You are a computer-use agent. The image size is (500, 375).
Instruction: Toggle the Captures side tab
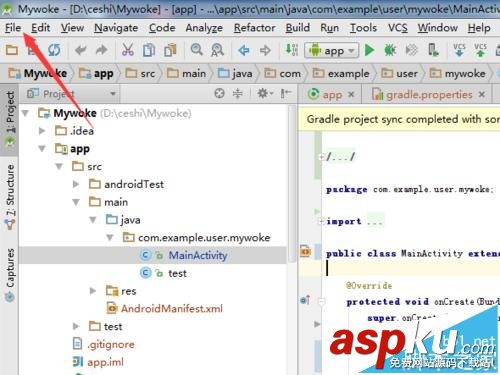[10, 275]
